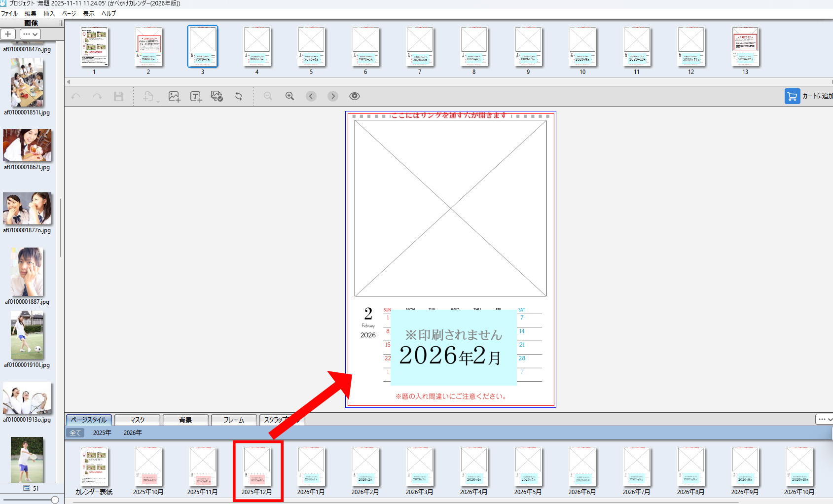Click the auto-fill images icon
Viewport: 833px width, 504px height.
(x=217, y=96)
